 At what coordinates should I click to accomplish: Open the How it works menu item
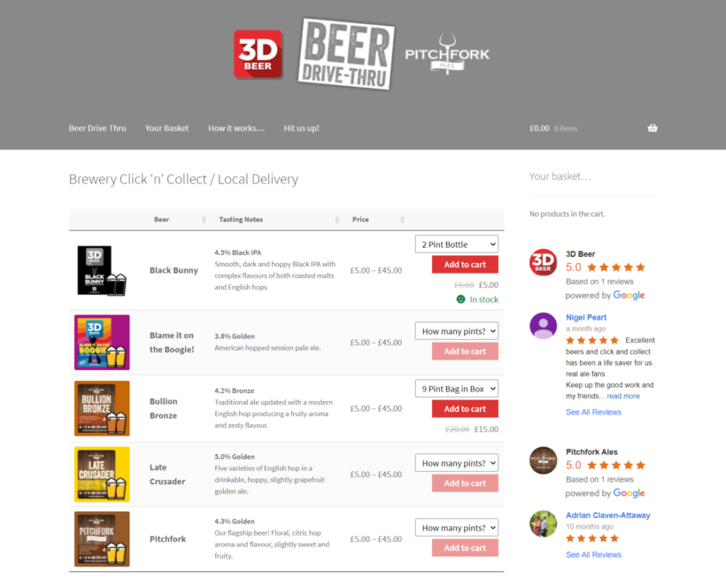click(236, 128)
